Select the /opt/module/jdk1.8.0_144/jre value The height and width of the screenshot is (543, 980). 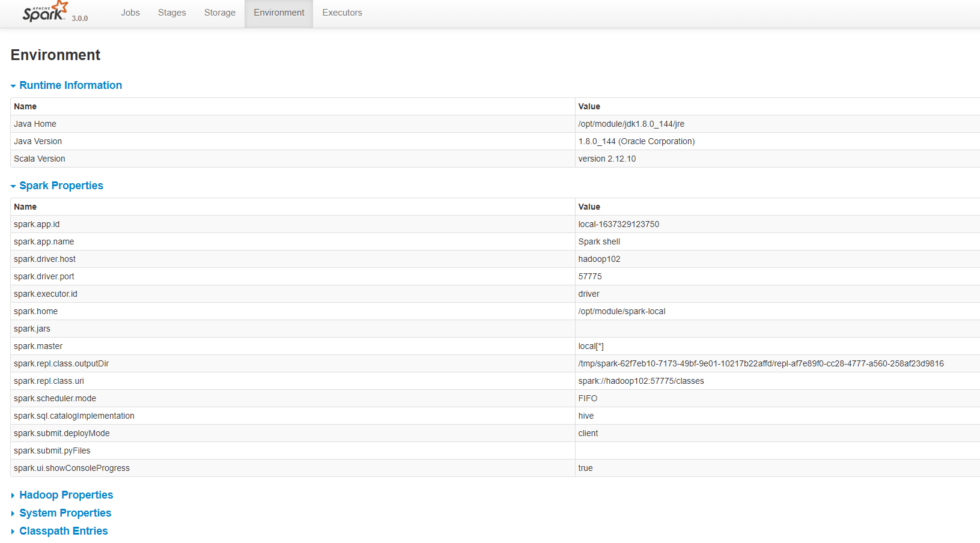click(x=632, y=124)
